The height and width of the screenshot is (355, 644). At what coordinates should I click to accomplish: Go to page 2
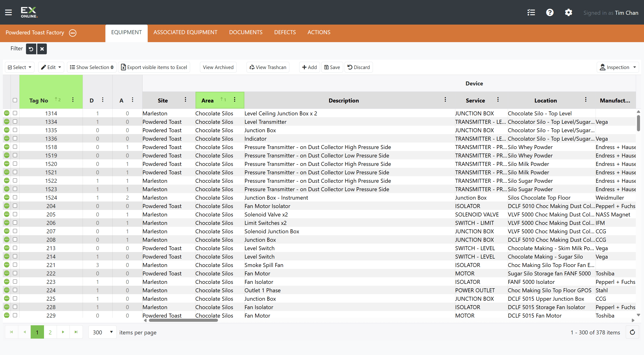coord(50,332)
